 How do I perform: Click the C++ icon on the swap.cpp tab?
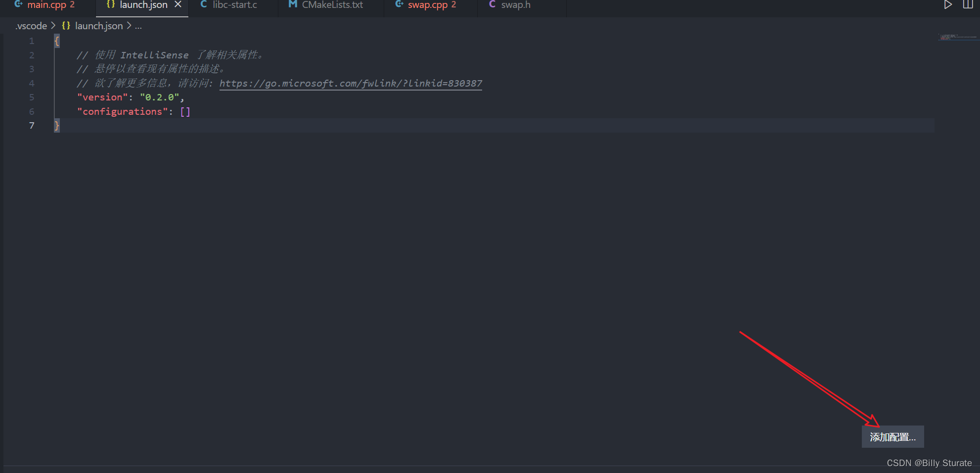click(399, 5)
